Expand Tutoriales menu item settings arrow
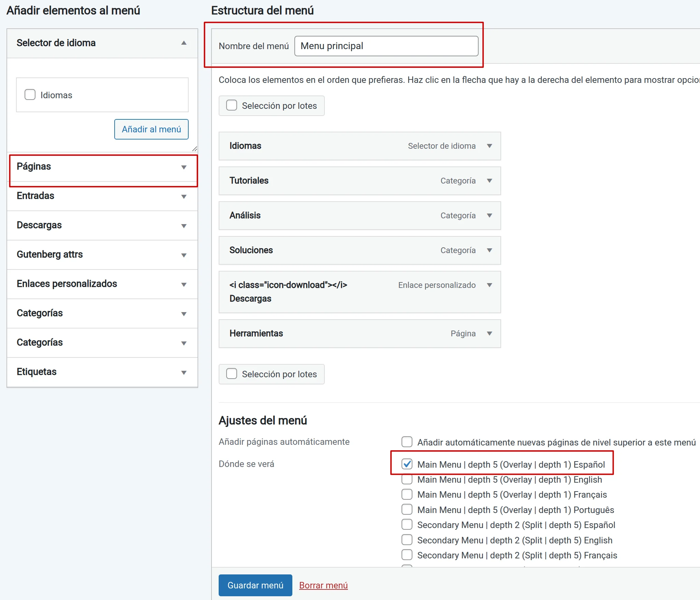Viewport: 700px width, 600px height. (x=490, y=181)
